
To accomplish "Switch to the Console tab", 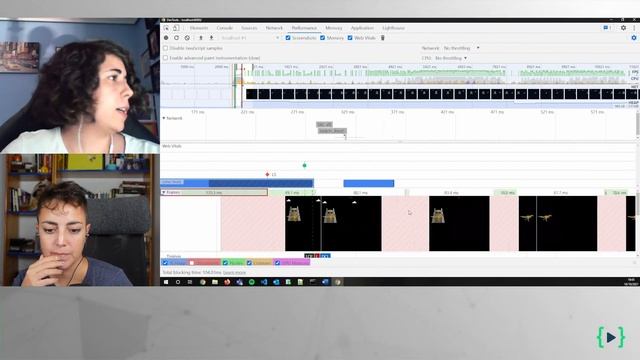I will (224, 28).
